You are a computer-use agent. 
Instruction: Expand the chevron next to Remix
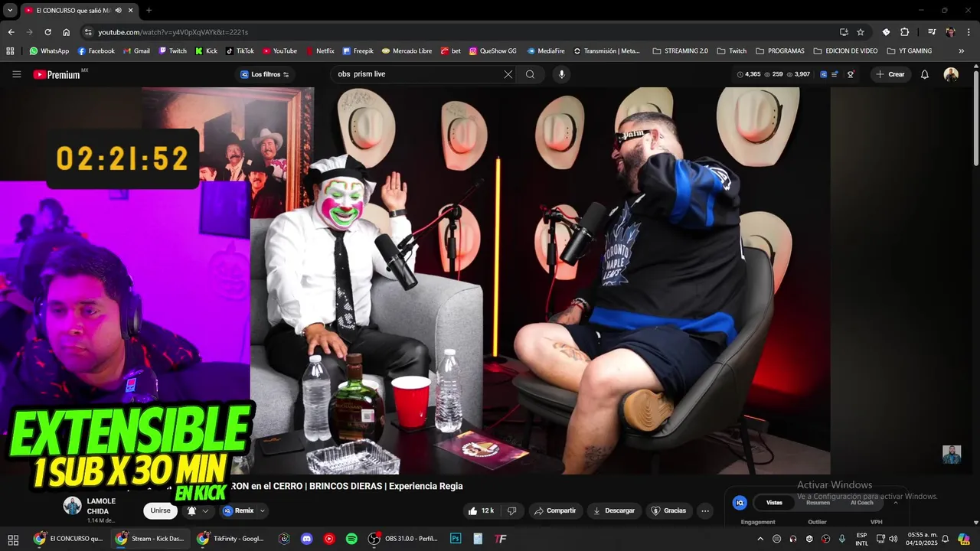(x=263, y=510)
